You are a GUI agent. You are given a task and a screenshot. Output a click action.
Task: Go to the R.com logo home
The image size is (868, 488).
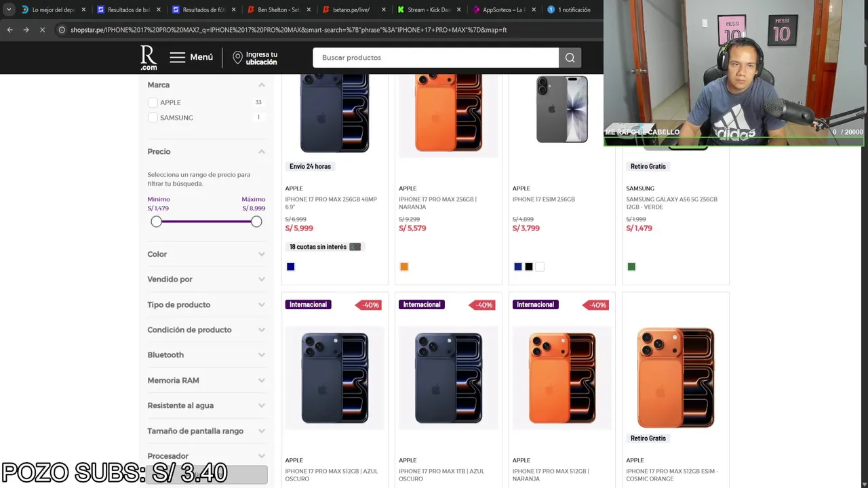pos(149,58)
